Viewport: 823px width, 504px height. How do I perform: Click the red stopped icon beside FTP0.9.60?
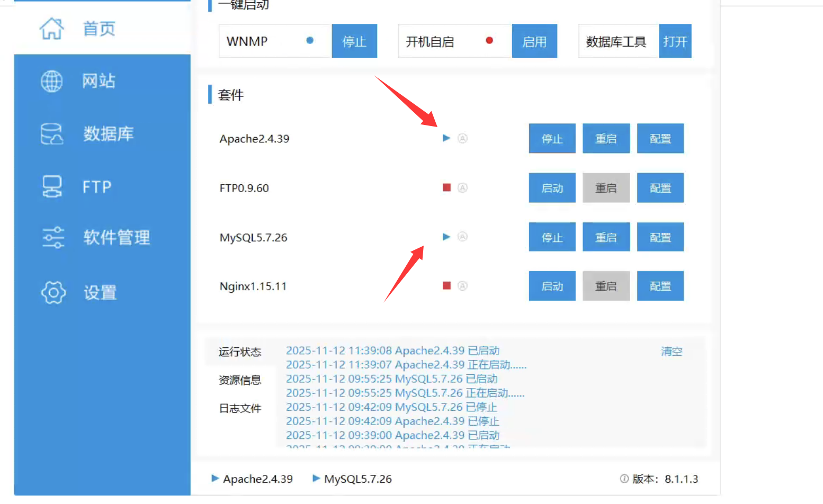(446, 187)
